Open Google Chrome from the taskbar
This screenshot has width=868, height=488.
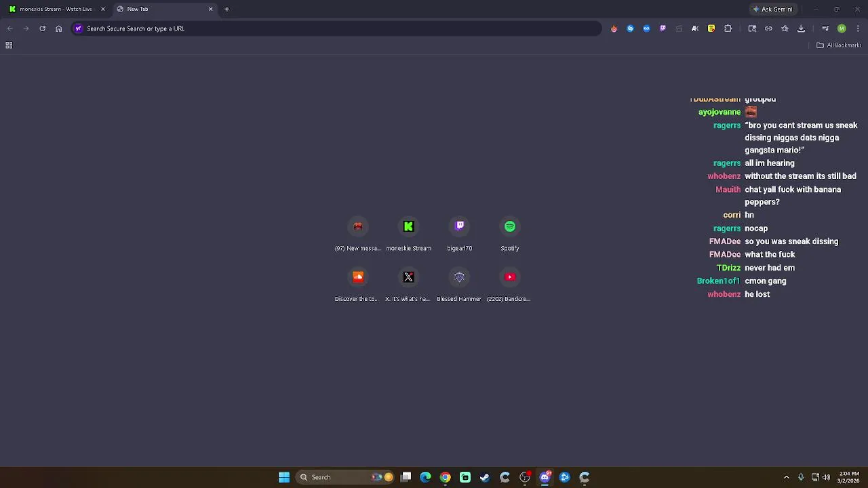coord(445,477)
